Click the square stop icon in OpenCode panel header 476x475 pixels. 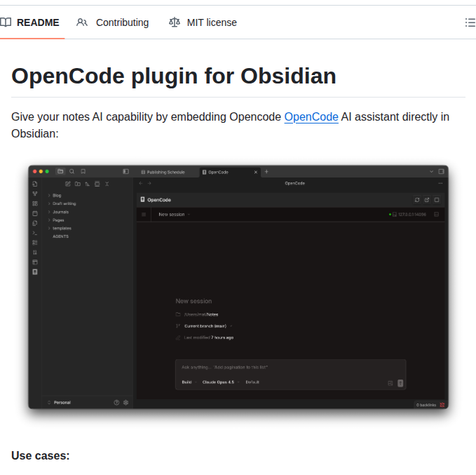[437, 200]
